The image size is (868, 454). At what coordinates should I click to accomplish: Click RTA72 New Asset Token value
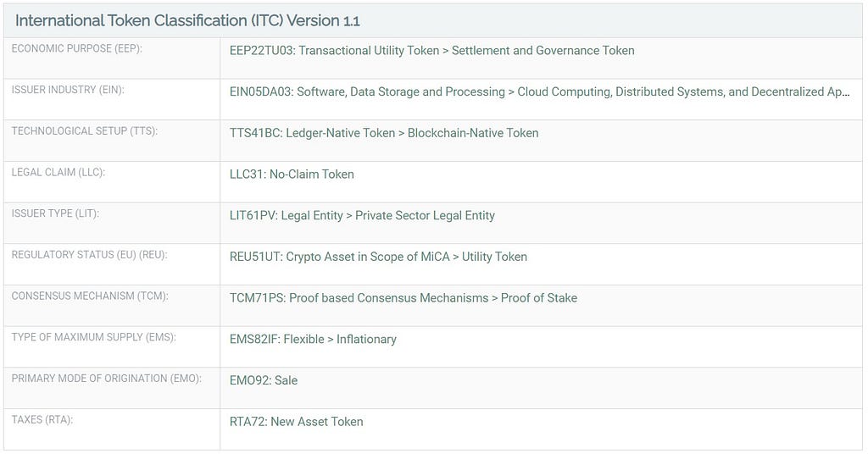tap(296, 421)
